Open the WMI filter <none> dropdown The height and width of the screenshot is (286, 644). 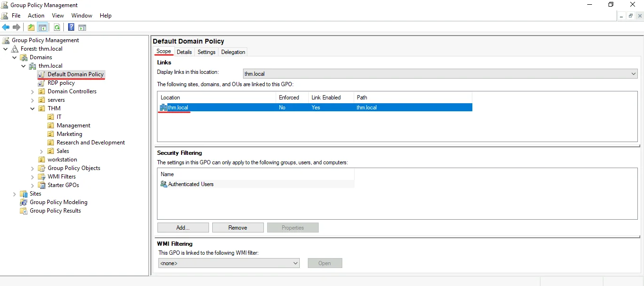pos(229,263)
